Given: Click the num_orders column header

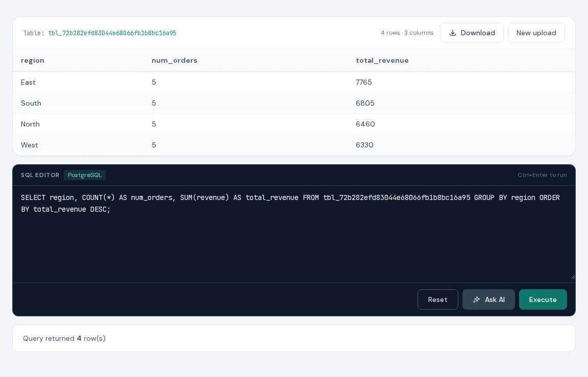Looking at the screenshot, I should tap(175, 60).
